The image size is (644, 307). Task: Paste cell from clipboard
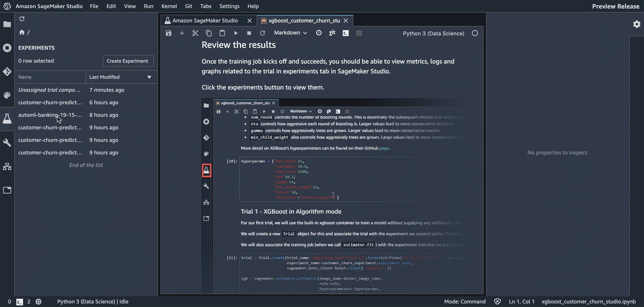pyautogui.click(x=222, y=33)
